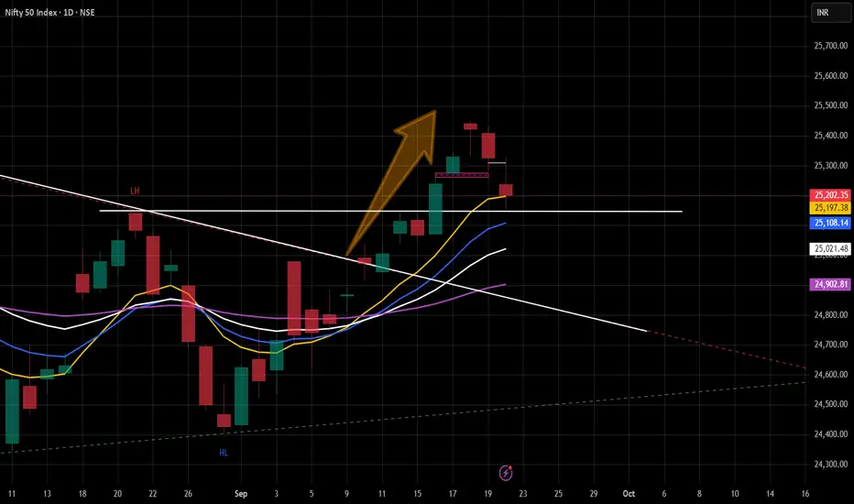This screenshot has height=504, width=854.
Task: Click date 8 on the time axis
Action: [699, 494]
